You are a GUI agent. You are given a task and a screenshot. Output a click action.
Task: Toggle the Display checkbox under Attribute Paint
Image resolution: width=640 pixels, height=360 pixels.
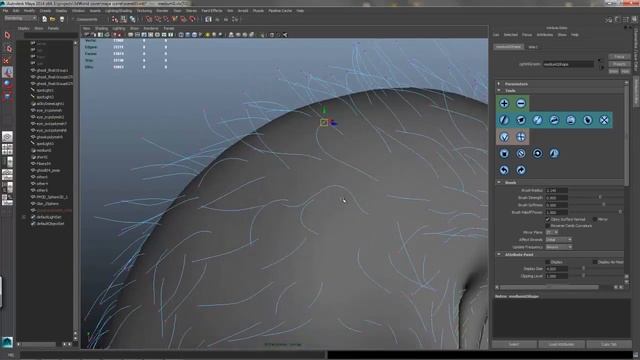point(547,262)
